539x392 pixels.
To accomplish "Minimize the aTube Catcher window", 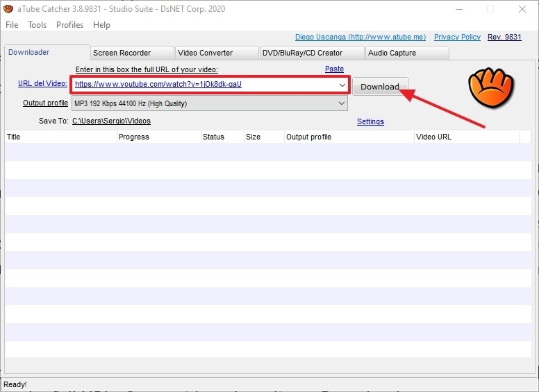I will pos(459,9).
